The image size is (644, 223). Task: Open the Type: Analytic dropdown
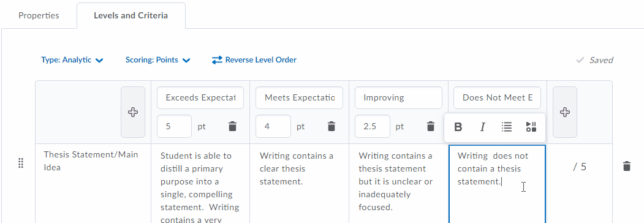point(72,60)
